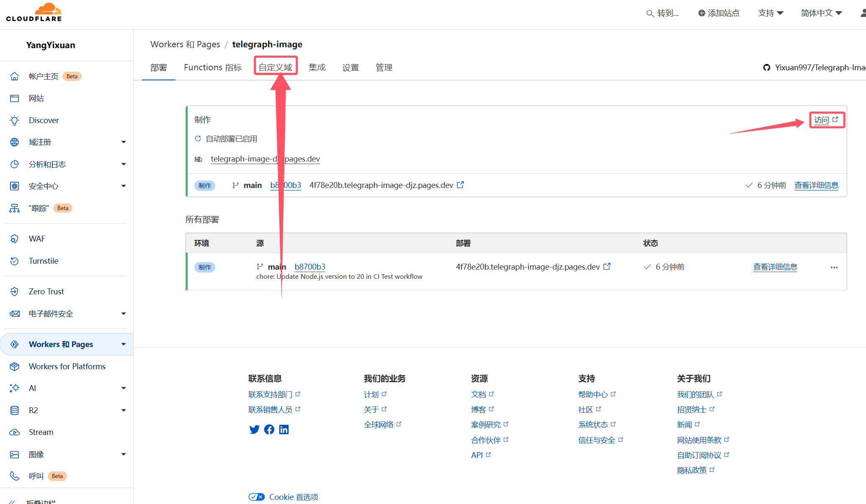
Task: Click the Zero Trust icon
Action: click(x=15, y=291)
